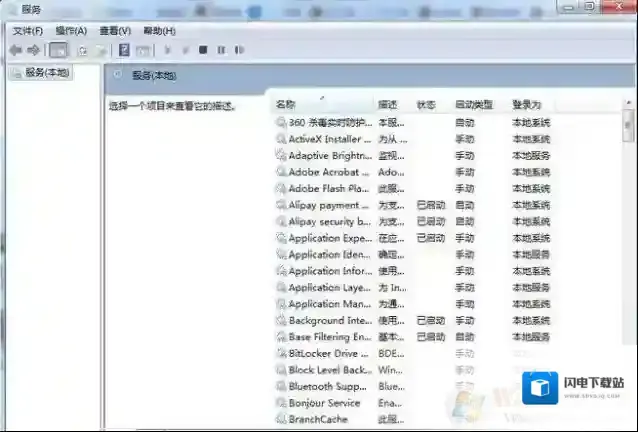Select 服务(本地) in the left tree

49,73
